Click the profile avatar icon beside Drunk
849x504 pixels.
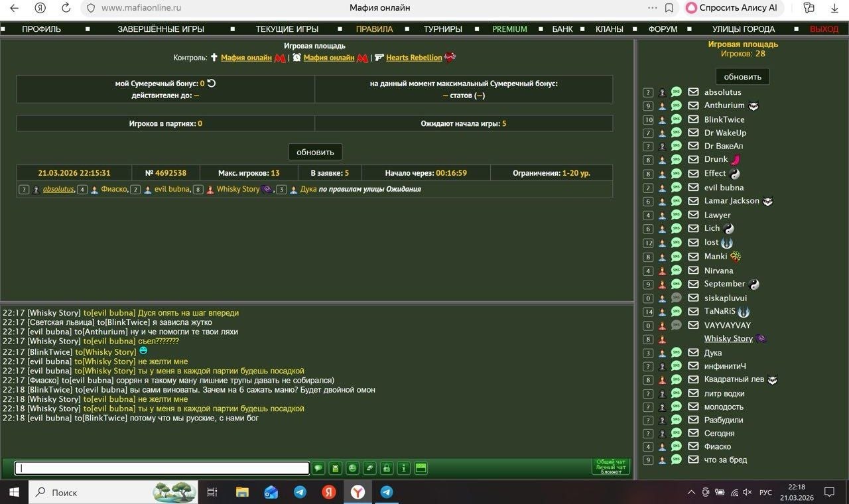pos(662,160)
